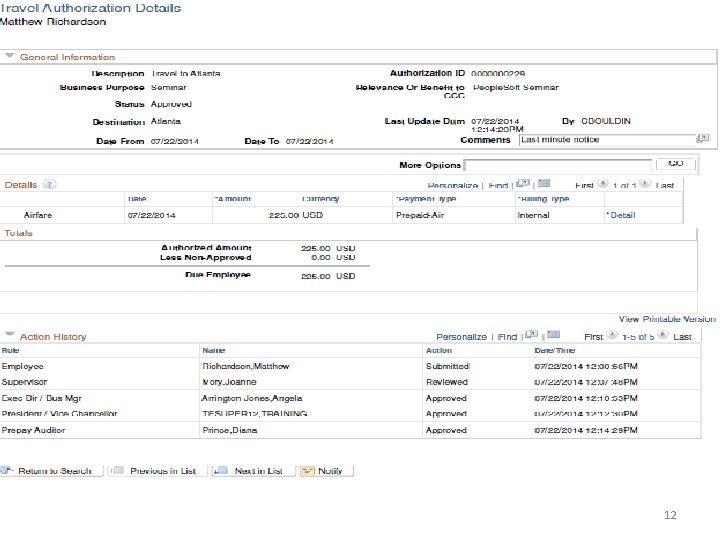The width and height of the screenshot is (720, 540).
Task: Sort Action History by Role column
Action: (x=10, y=350)
